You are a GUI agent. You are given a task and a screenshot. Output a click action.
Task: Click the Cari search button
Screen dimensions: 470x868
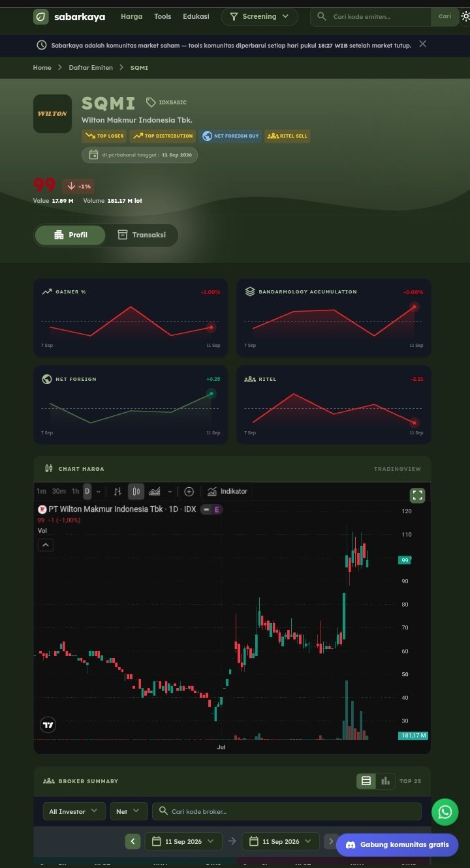(x=445, y=16)
